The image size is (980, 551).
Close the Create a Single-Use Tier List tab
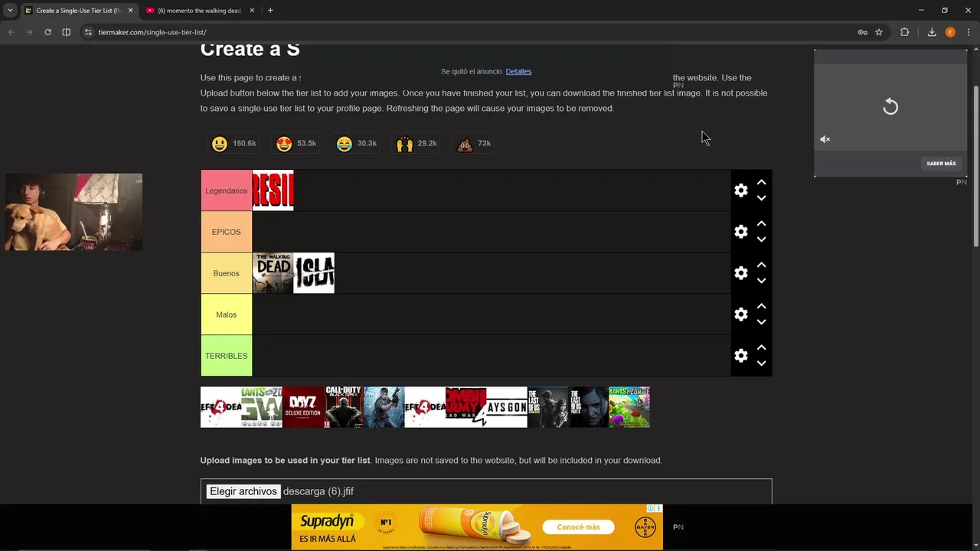(130, 11)
